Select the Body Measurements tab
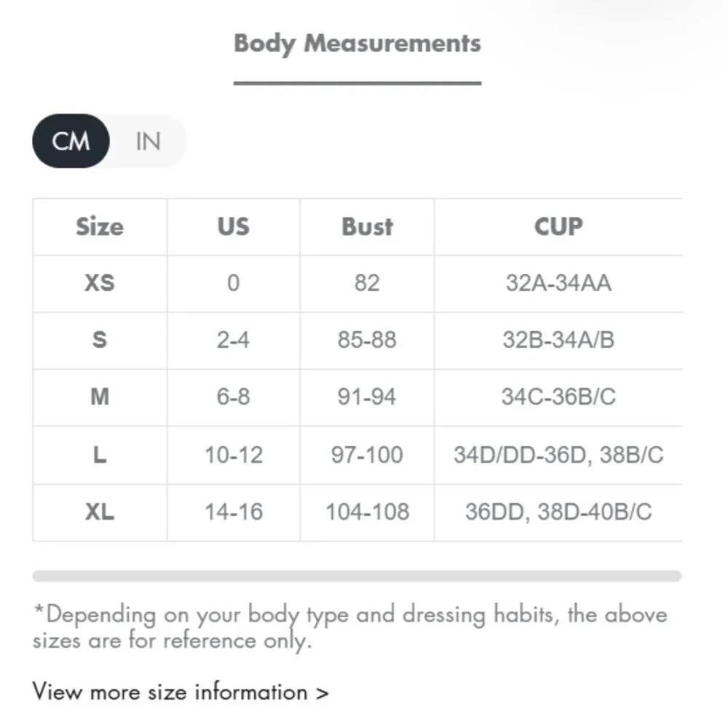The width and height of the screenshot is (728, 728). [x=357, y=44]
